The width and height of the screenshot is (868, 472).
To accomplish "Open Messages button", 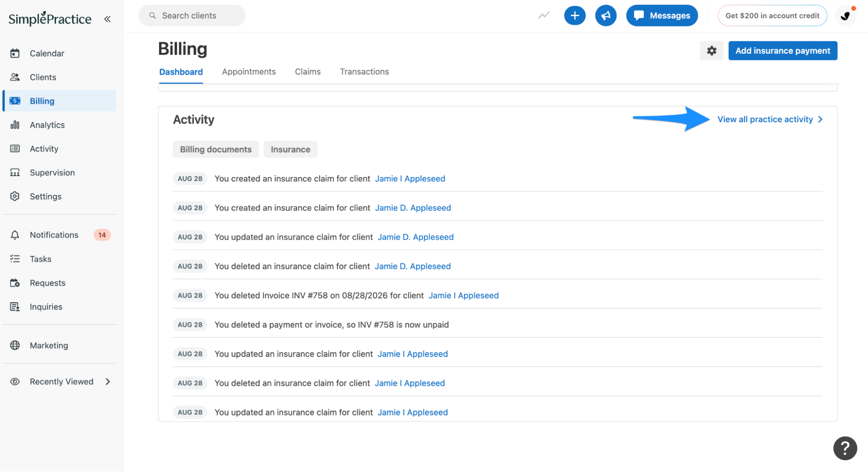I will click(x=662, y=16).
